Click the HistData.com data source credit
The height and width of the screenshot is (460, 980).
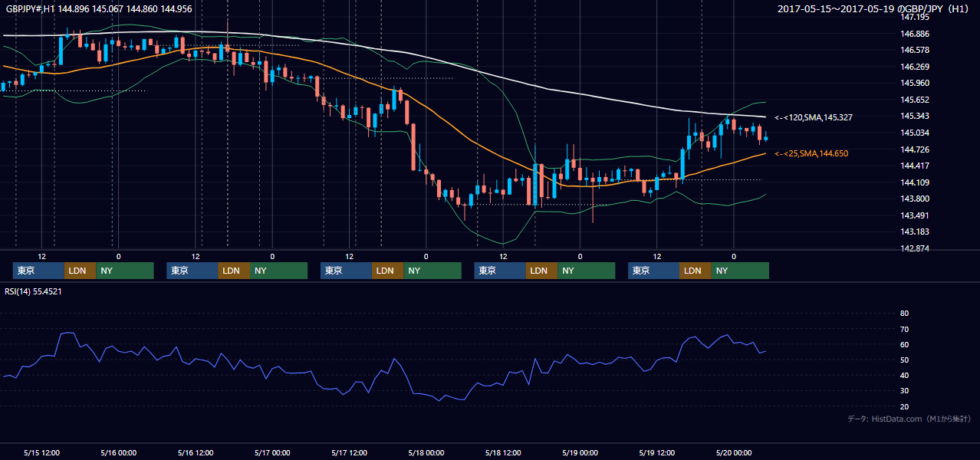tap(909, 419)
